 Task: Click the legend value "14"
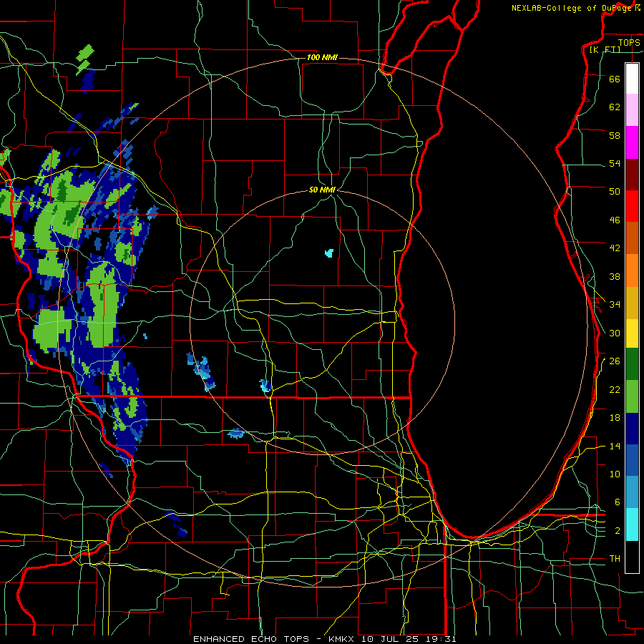pos(615,446)
